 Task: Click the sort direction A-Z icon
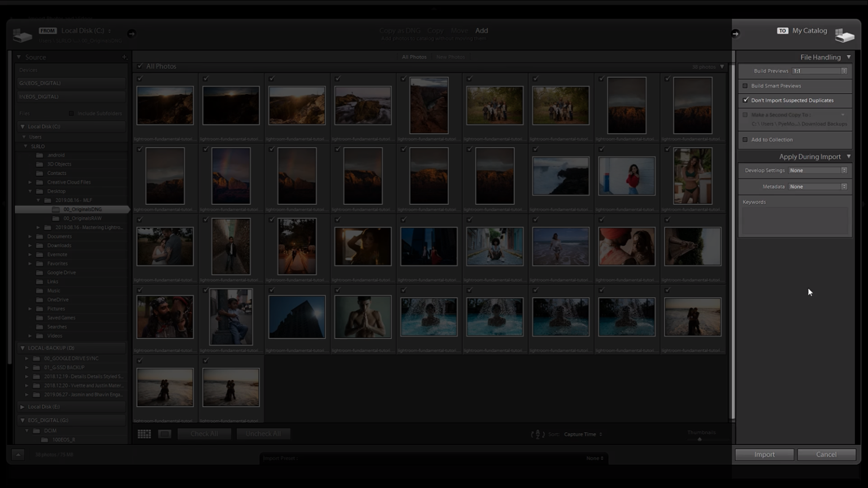pos(537,434)
